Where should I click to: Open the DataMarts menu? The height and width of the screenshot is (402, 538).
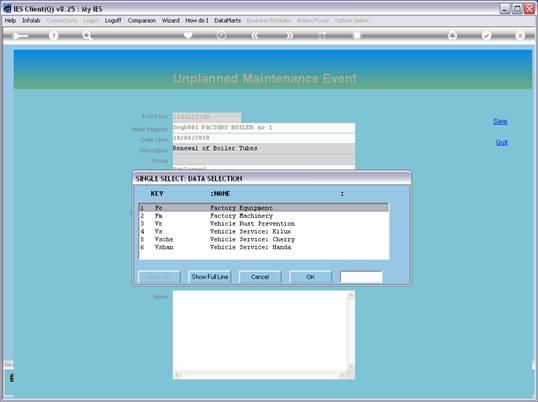pyautogui.click(x=227, y=21)
